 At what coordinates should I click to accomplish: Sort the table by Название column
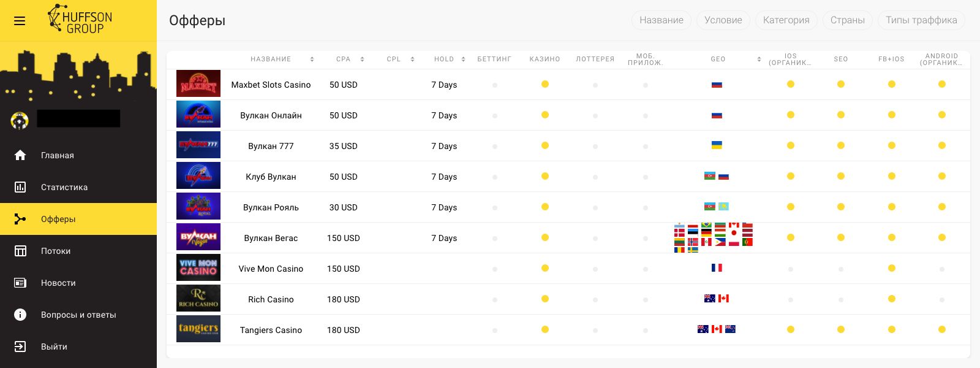coord(312,59)
